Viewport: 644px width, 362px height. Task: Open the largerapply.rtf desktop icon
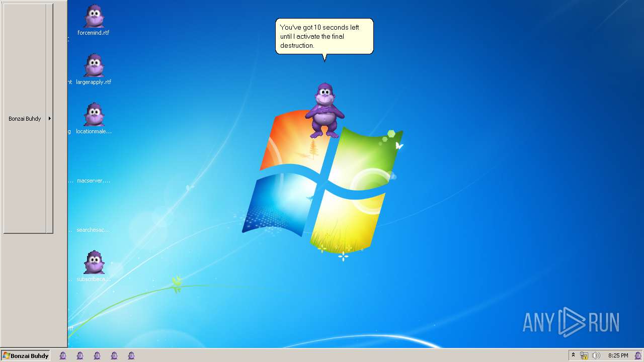[94, 69]
